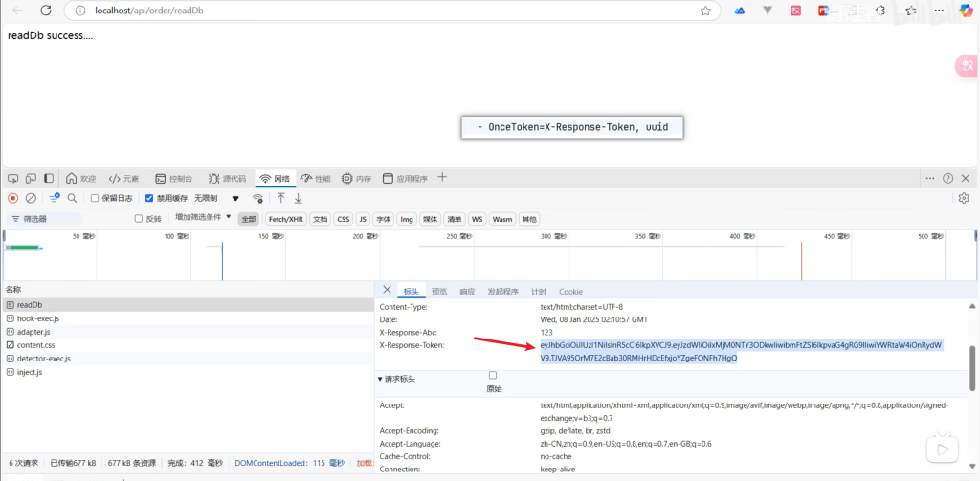The image size is (980, 481).
Task: Click the record network log button
Action: (12, 198)
